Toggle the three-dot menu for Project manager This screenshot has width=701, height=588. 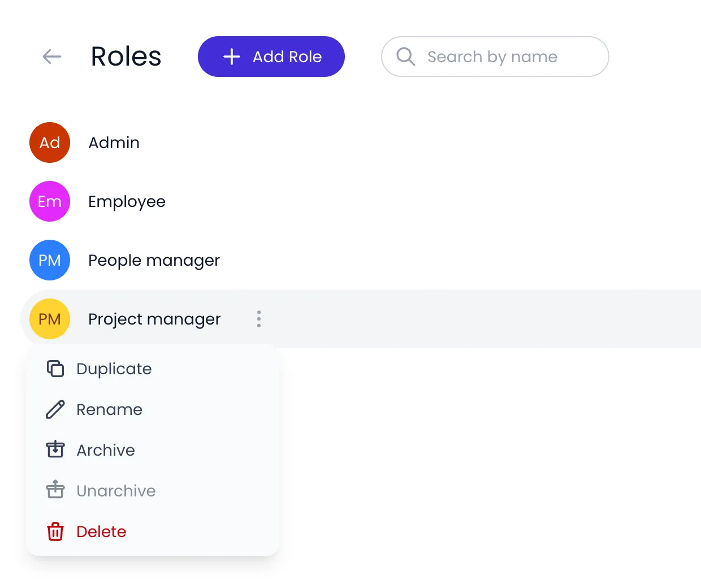click(259, 319)
